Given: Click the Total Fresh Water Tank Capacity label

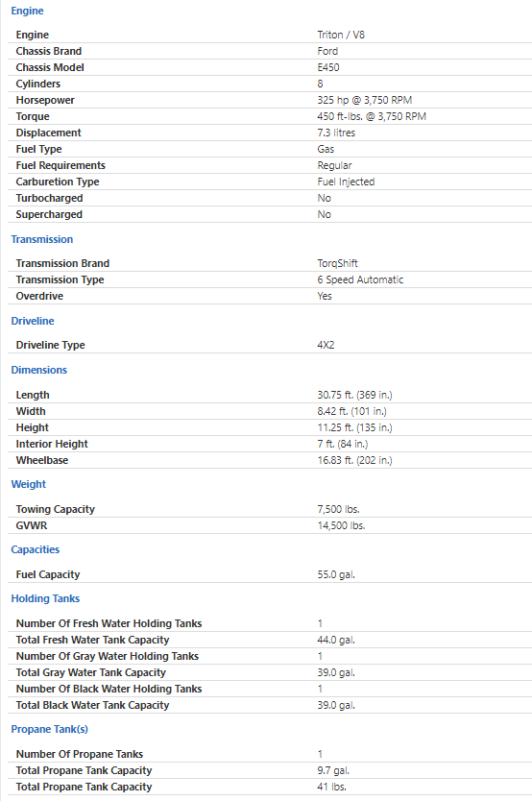Looking at the screenshot, I should coord(92,640).
